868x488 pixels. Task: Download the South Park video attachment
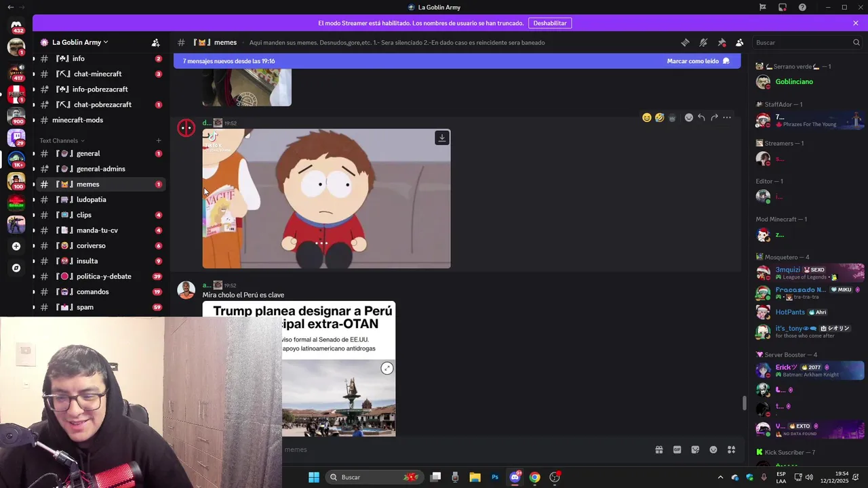(x=442, y=138)
